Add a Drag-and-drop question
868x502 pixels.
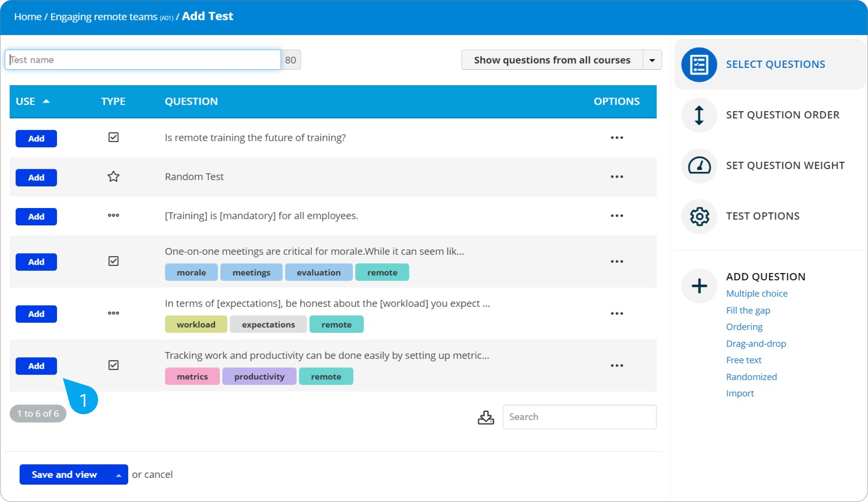[756, 344]
